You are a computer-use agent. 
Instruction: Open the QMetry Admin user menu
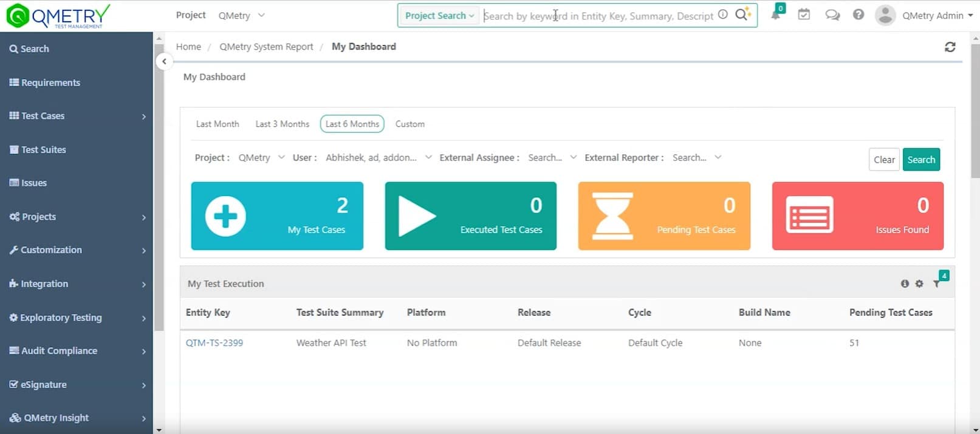click(x=937, y=15)
